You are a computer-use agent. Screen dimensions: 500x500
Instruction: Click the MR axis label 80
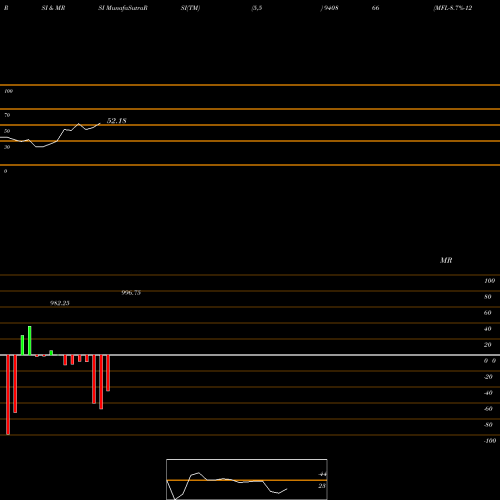487,297
